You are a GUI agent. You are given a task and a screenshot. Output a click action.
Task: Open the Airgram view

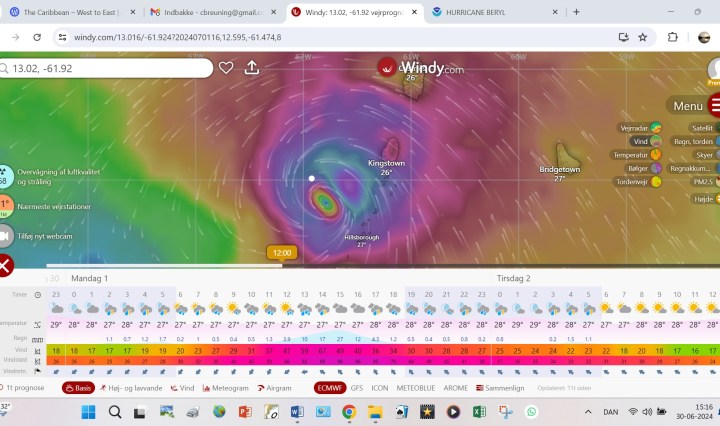click(279, 387)
